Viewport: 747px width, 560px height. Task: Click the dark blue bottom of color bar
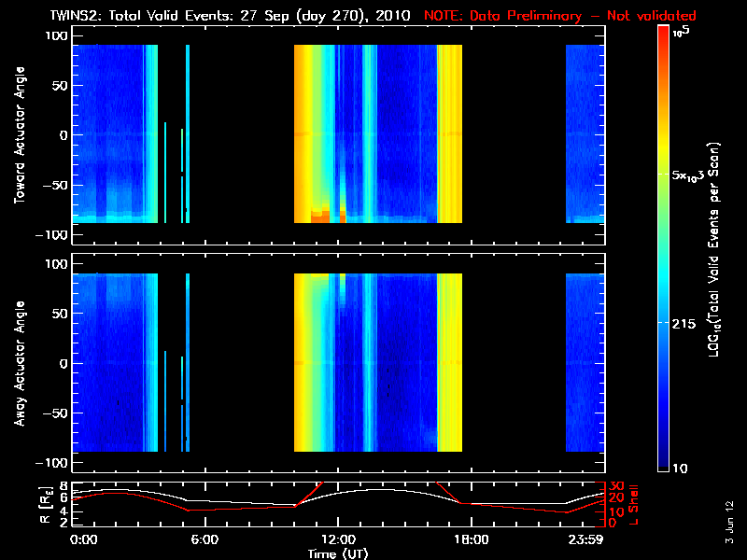[x=664, y=462]
